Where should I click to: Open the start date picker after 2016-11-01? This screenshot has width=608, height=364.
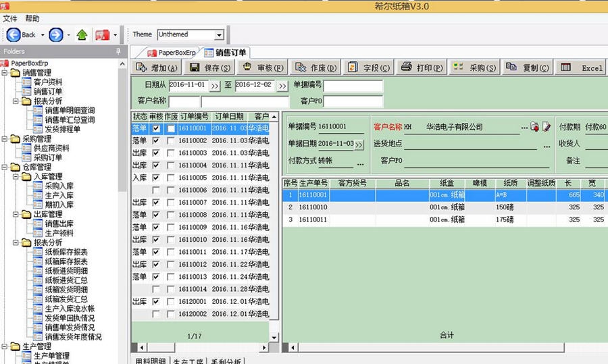[x=214, y=86]
